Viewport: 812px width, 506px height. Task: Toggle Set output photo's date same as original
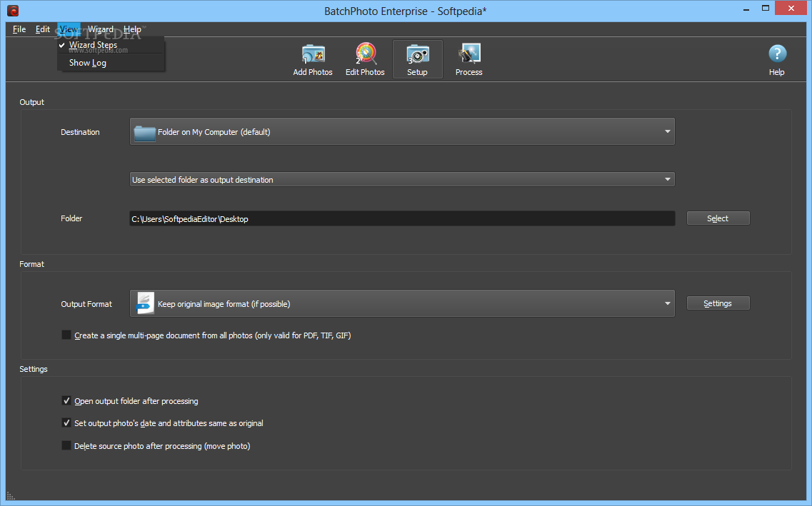[x=66, y=422]
